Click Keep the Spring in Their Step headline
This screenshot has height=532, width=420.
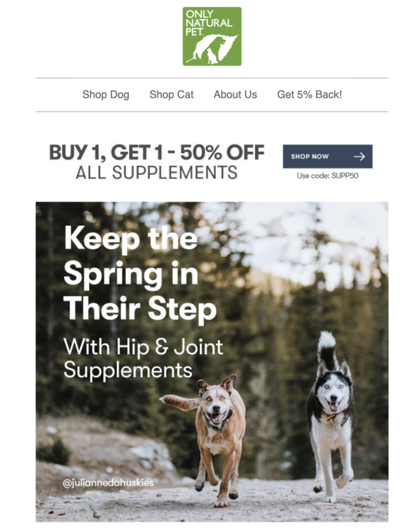click(x=140, y=274)
